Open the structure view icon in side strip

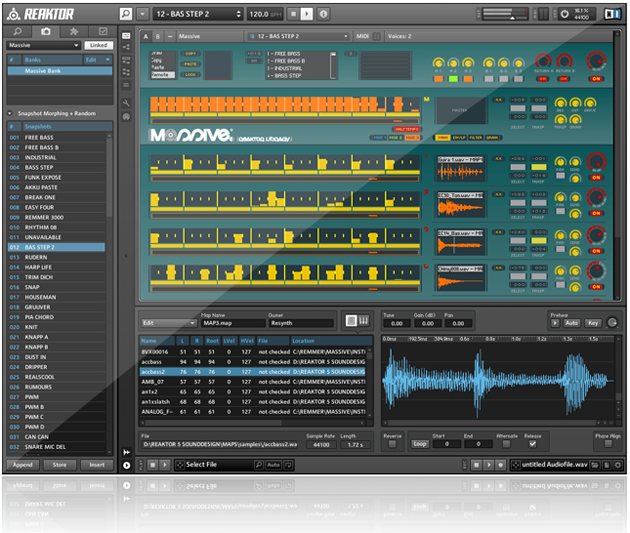[126, 47]
